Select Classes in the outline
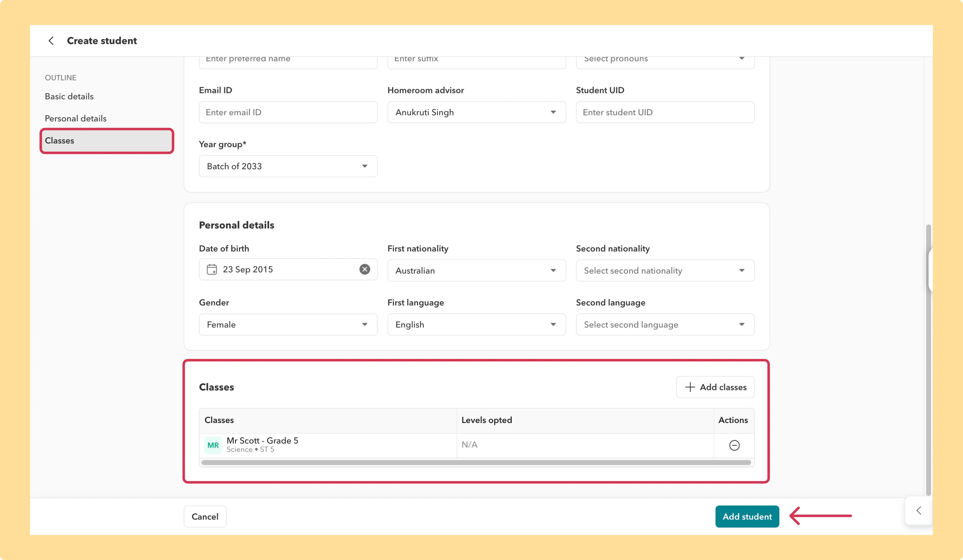The image size is (963, 560). pos(107,140)
